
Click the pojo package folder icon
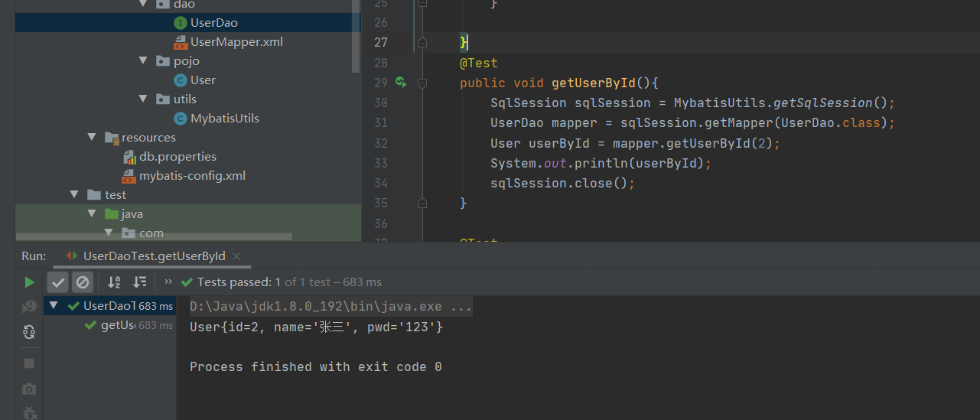162,61
